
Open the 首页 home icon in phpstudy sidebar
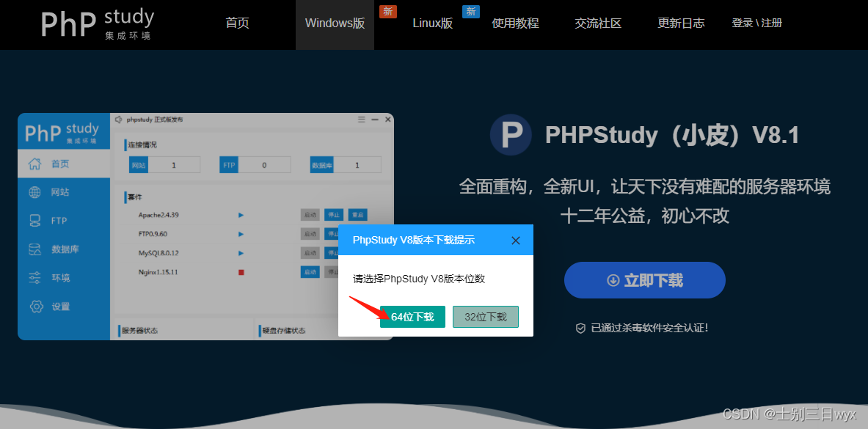coord(34,163)
